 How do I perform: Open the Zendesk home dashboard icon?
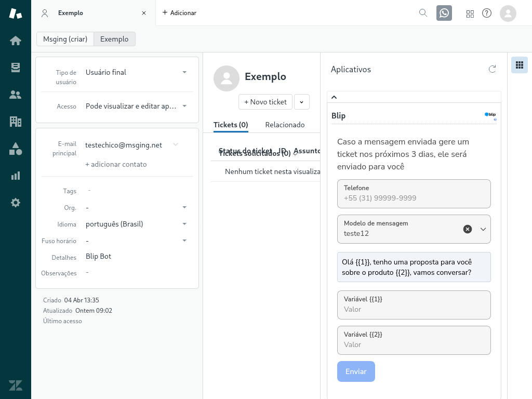(15, 40)
